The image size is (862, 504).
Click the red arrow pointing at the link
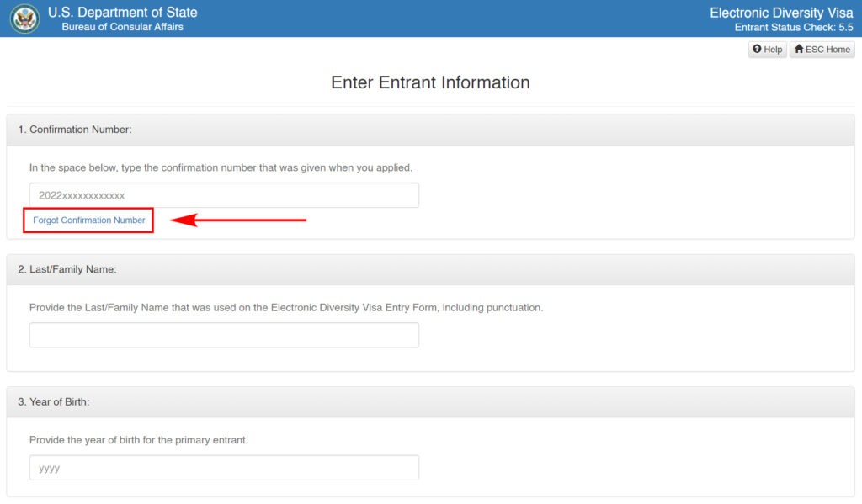pyautogui.click(x=237, y=220)
